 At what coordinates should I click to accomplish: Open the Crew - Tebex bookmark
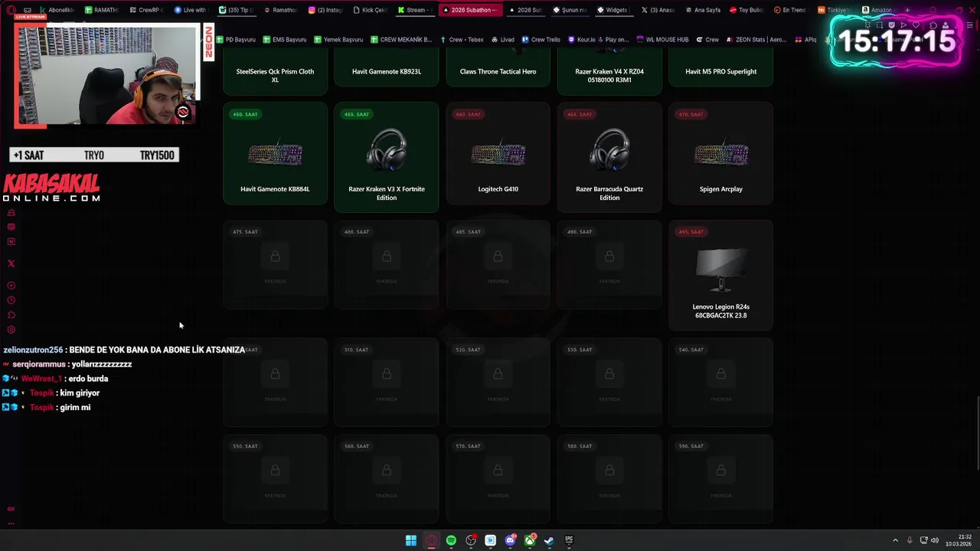click(x=462, y=39)
